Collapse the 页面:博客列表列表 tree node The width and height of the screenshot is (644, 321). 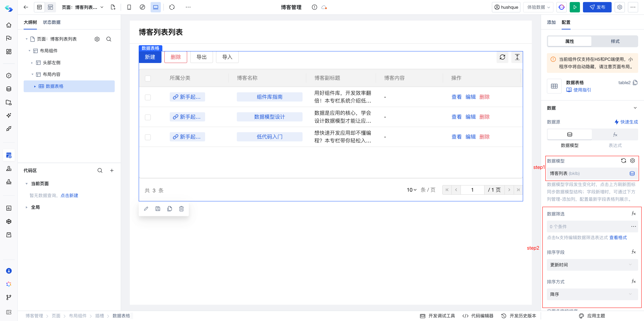[x=26, y=39]
